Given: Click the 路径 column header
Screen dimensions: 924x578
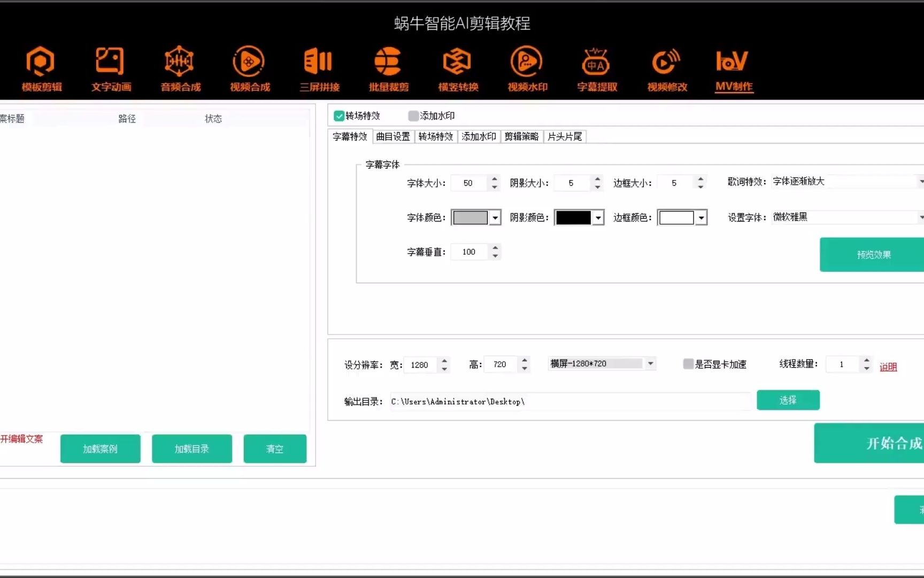Looking at the screenshot, I should (127, 118).
